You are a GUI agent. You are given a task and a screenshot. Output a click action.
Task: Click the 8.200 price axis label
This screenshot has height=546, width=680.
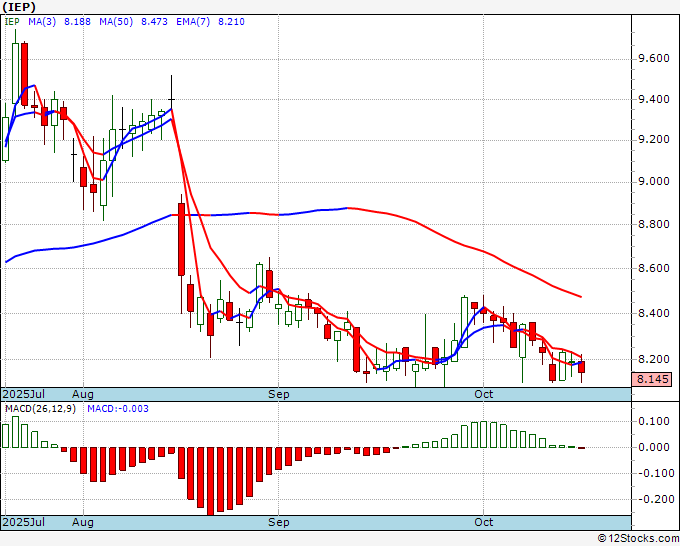[653, 359]
